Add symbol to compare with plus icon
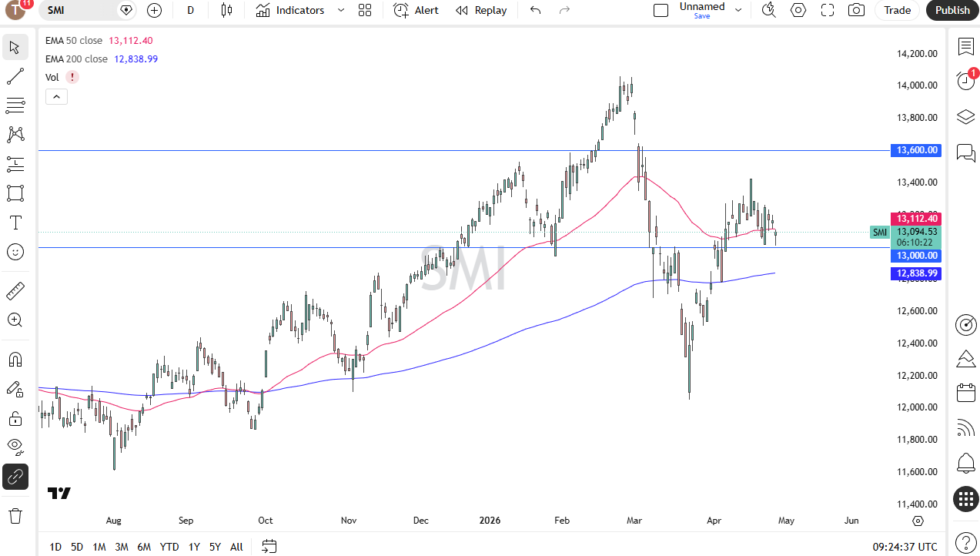 (x=154, y=10)
